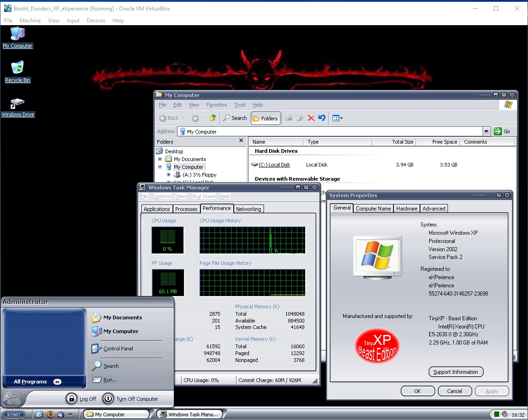Click OK in System Properties
Screen dimensions: 528x420
(x=418, y=391)
